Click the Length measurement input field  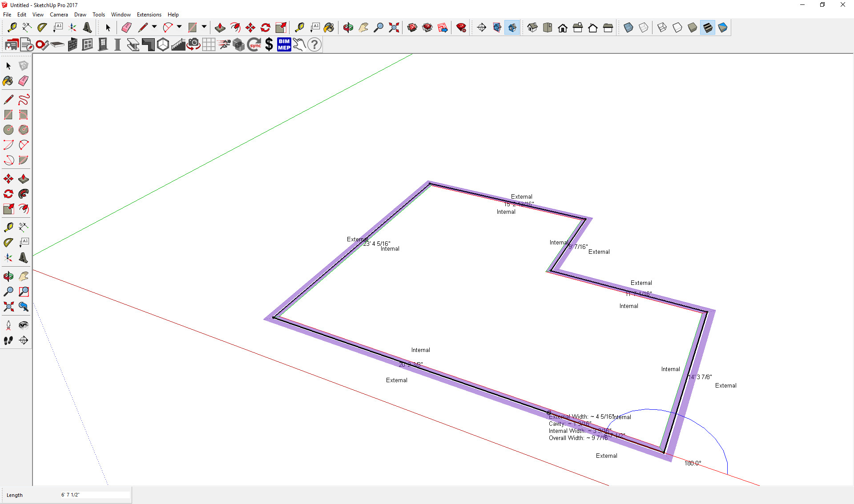coord(95,495)
